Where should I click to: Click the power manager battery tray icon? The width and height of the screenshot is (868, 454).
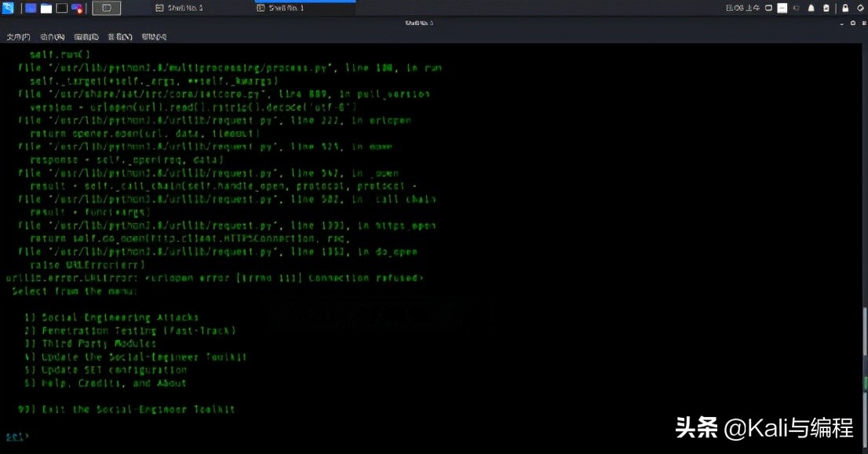pos(826,9)
